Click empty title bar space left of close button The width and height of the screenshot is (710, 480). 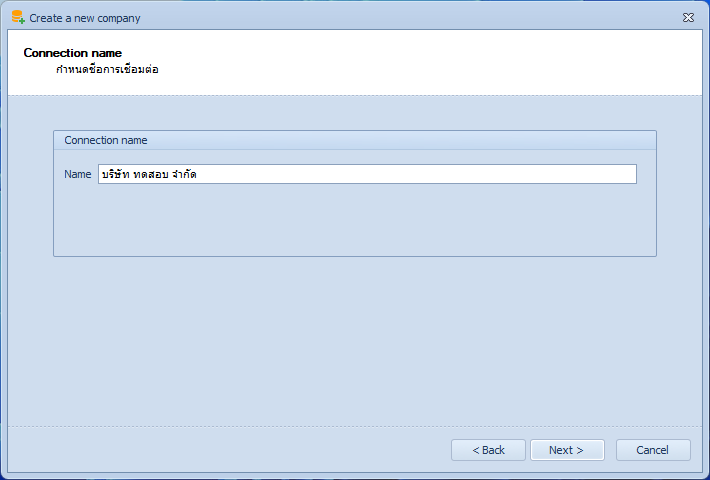(408, 18)
